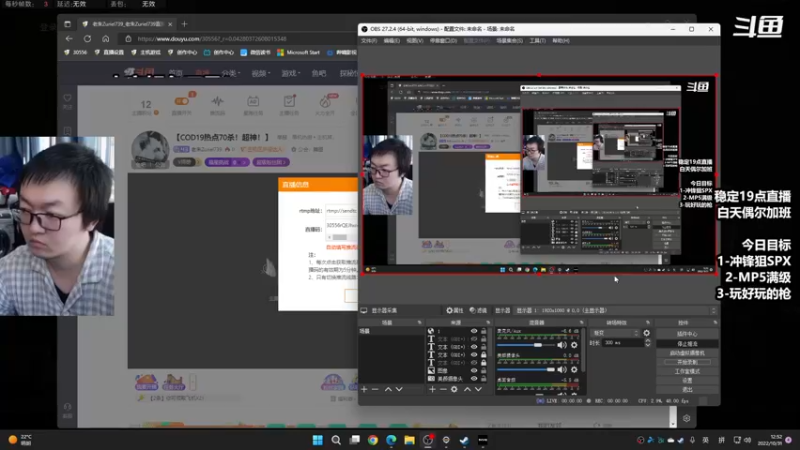Move scene up in Scenes panel
Image resolution: width=800 pixels, height=450 pixels.
388,389
